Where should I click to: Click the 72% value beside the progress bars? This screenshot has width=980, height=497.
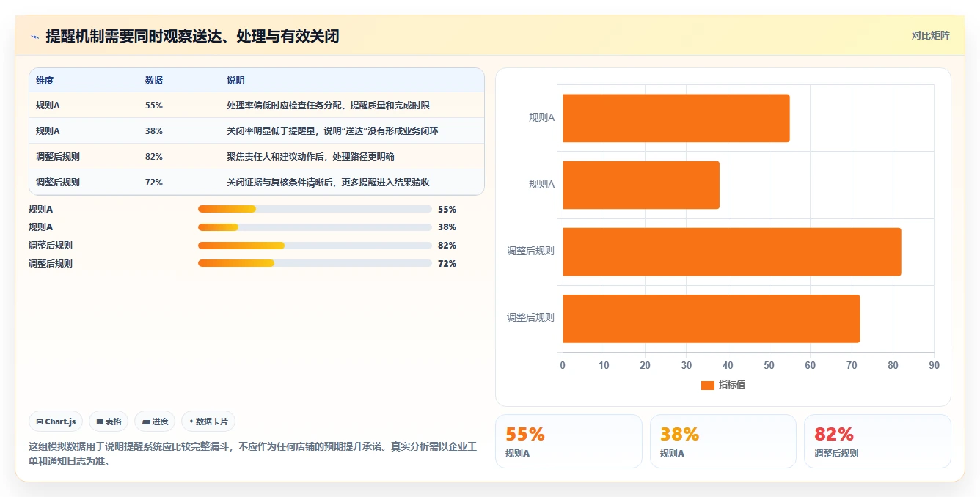pyautogui.click(x=447, y=264)
